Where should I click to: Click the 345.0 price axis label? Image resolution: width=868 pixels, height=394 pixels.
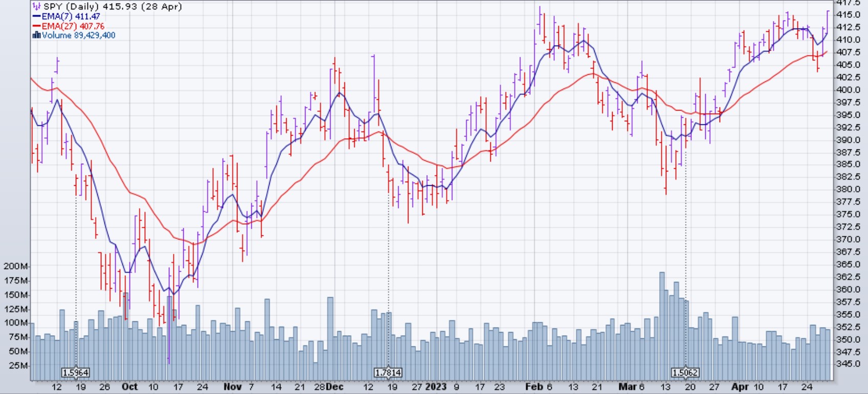[x=848, y=364]
